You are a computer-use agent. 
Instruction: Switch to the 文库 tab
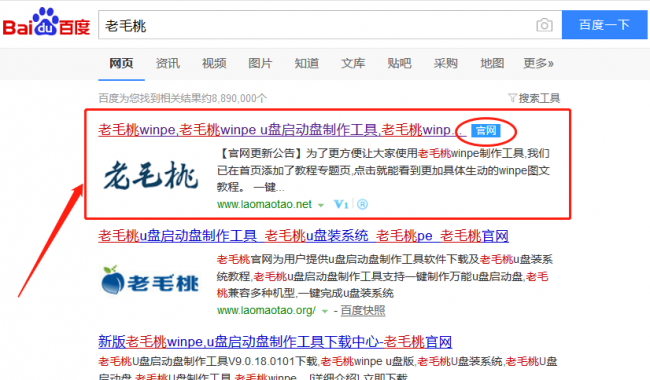(353, 63)
